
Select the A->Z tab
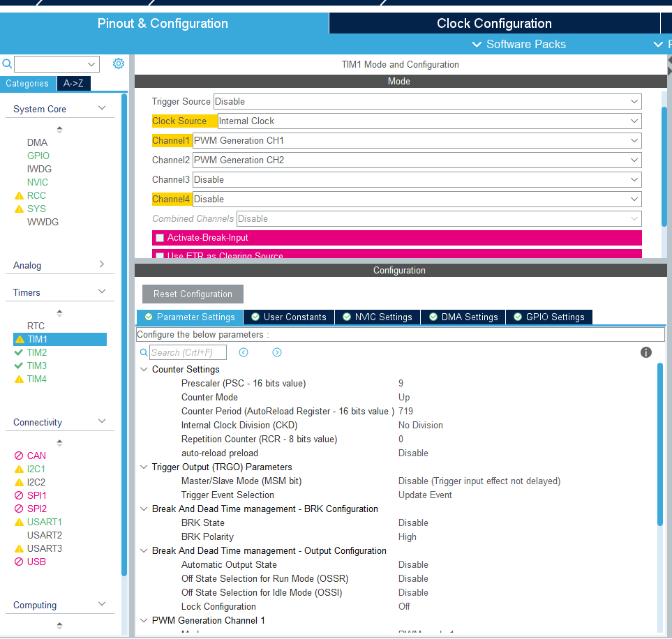[x=73, y=84]
